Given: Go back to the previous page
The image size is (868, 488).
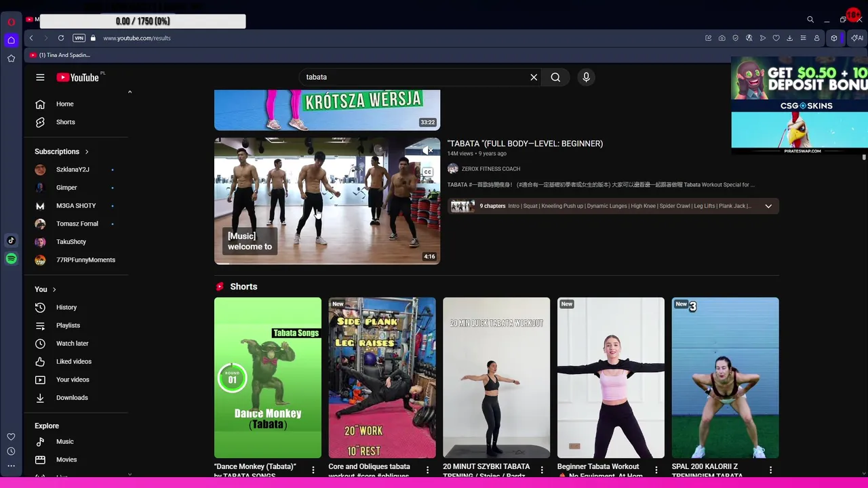Looking at the screenshot, I should [x=31, y=38].
